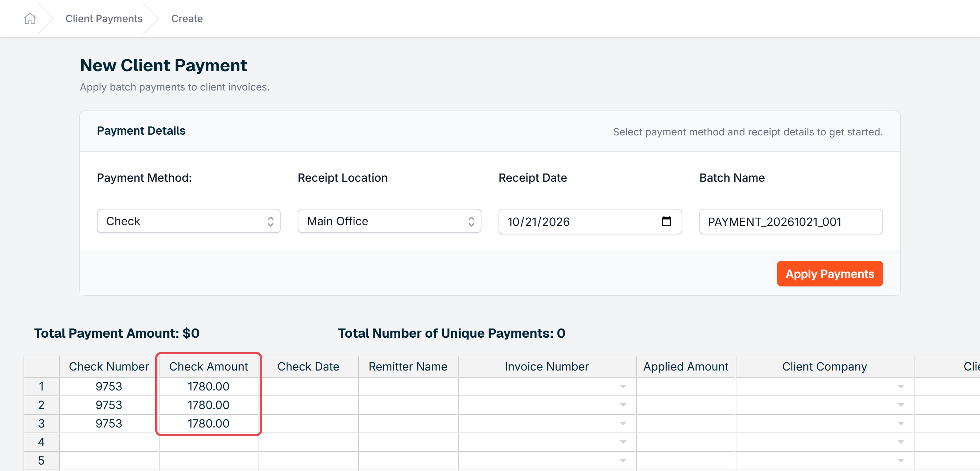Image resolution: width=980 pixels, height=471 pixels.
Task: Open the Receipt Location dropdown showing Main Office
Action: 389,221
